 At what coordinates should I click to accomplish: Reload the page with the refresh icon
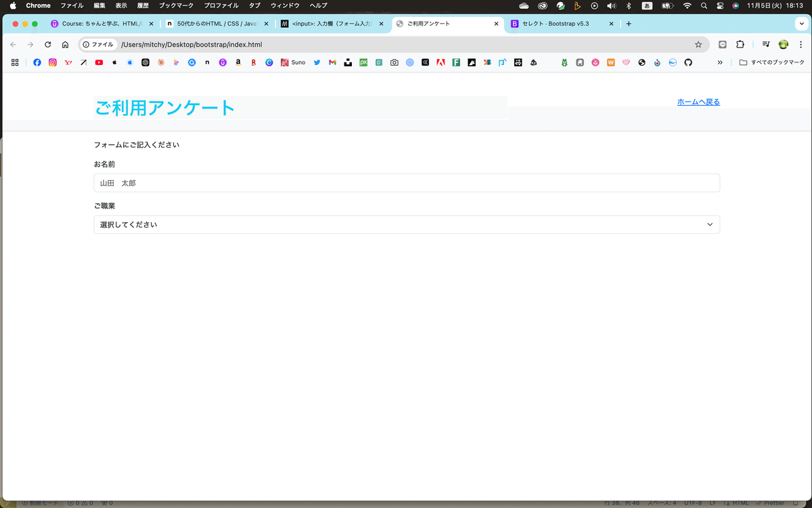[47, 44]
